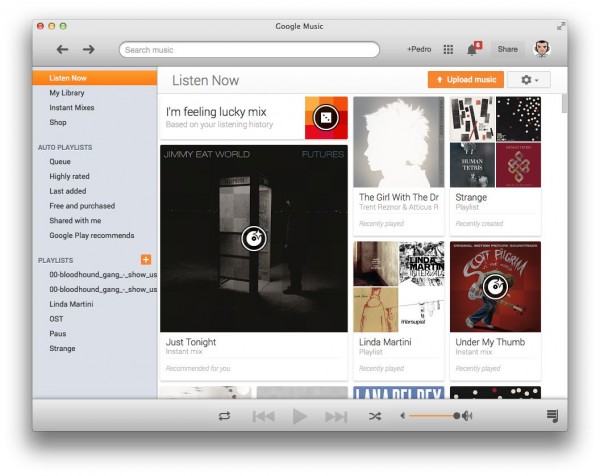Screen dimensions: 600x476
Task: Go forward with the right arrow icon
Action: pos(89,49)
